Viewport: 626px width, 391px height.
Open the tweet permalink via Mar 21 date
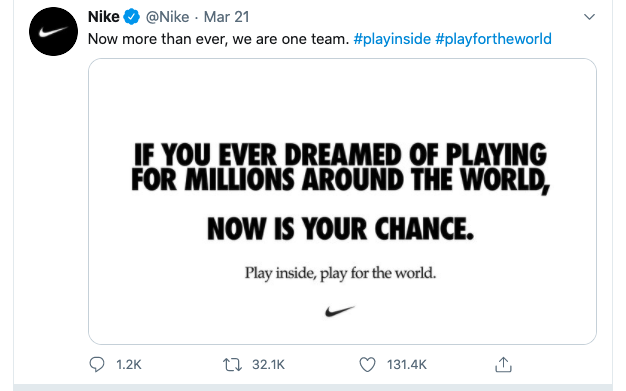tap(226, 17)
